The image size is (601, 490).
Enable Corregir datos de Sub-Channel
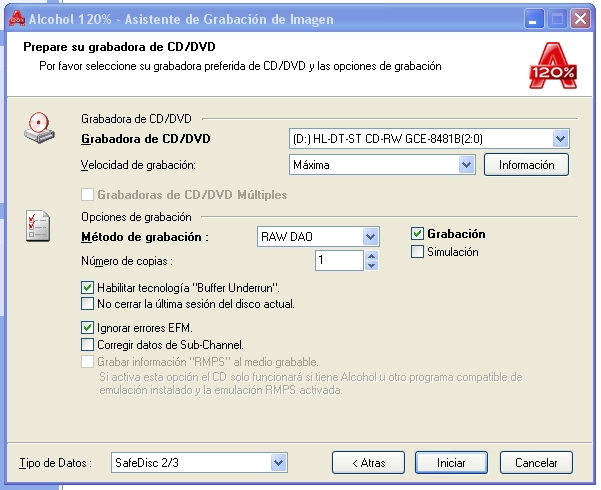coord(87,345)
